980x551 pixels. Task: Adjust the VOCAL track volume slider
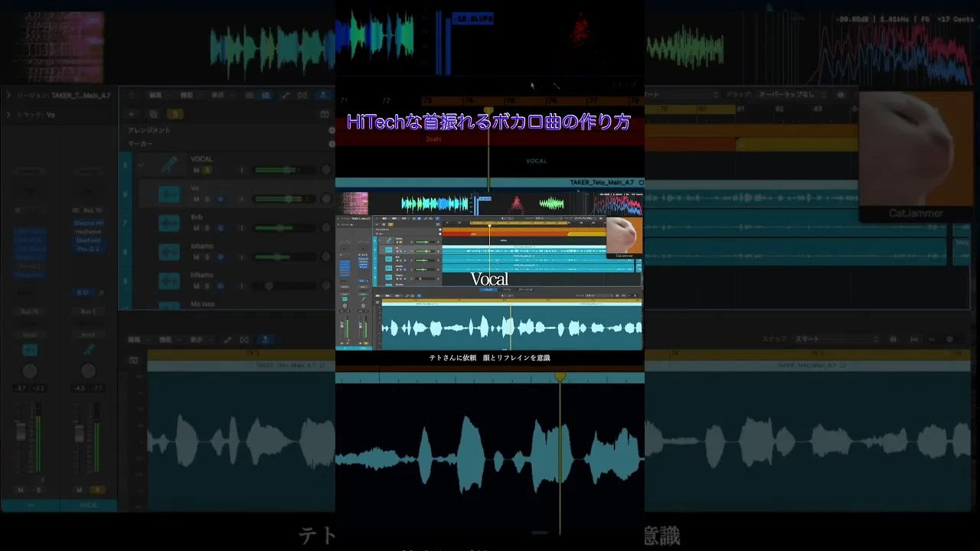[x=285, y=170]
